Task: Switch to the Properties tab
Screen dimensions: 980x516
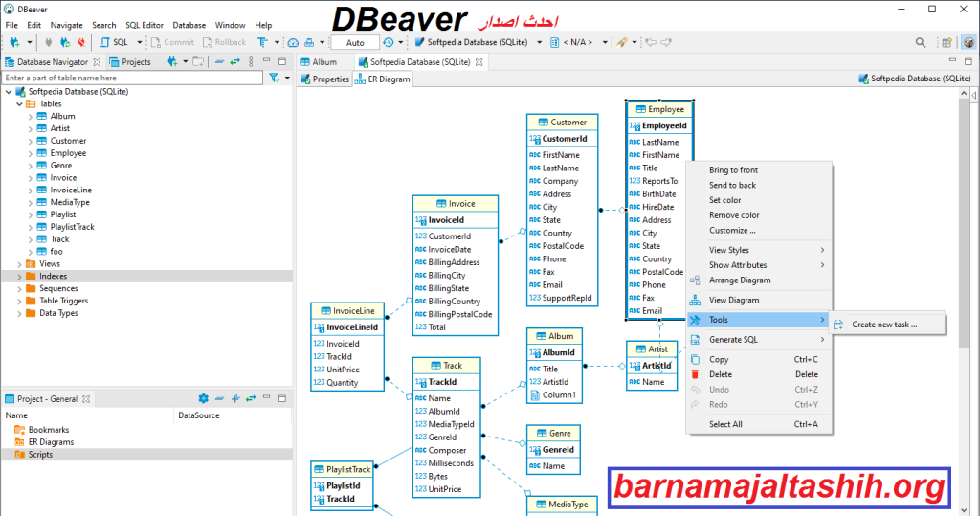Action: pyautogui.click(x=324, y=79)
